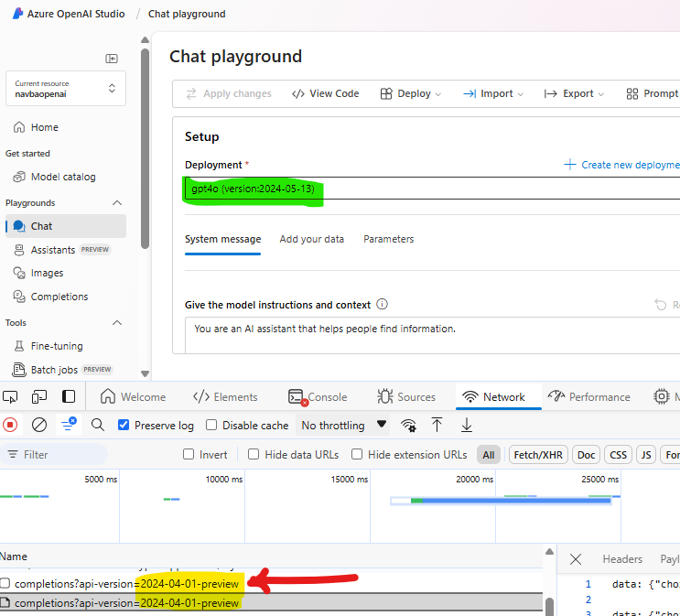Select the highlighted second completions request row

[x=271, y=603]
